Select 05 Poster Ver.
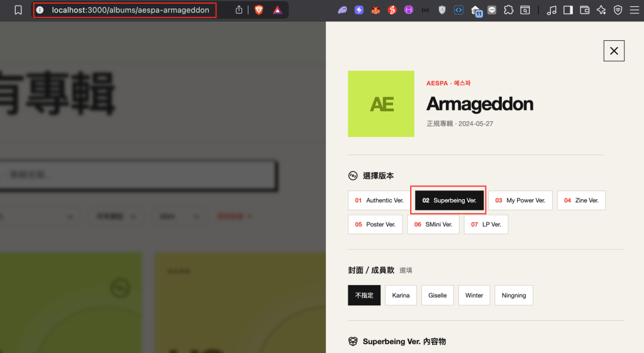644x353 pixels. (375, 225)
